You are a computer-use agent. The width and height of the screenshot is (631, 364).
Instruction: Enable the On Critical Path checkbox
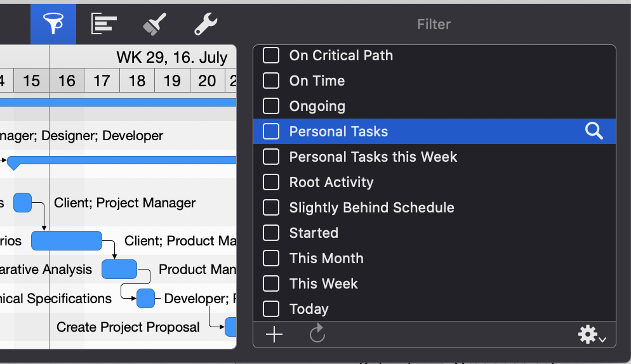point(271,55)
